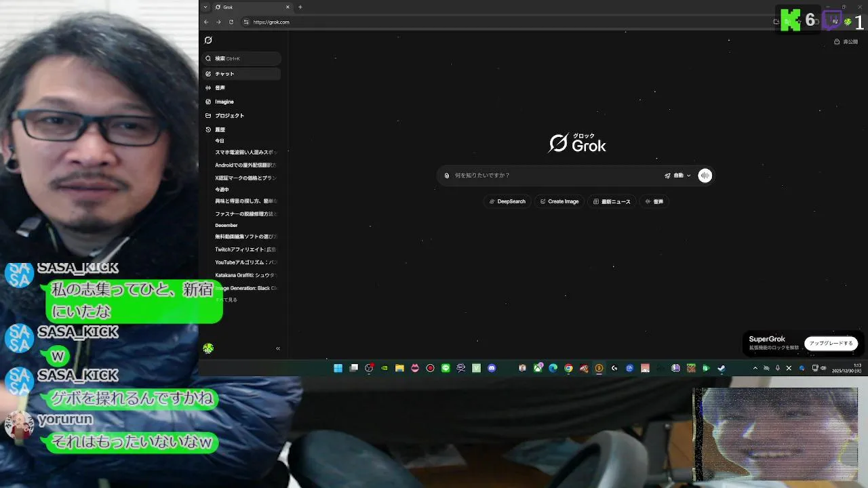The height and width of the screenshot is (488, 868).
Task: Select チャット in the sidebar
Action: (x=242, y=73)
